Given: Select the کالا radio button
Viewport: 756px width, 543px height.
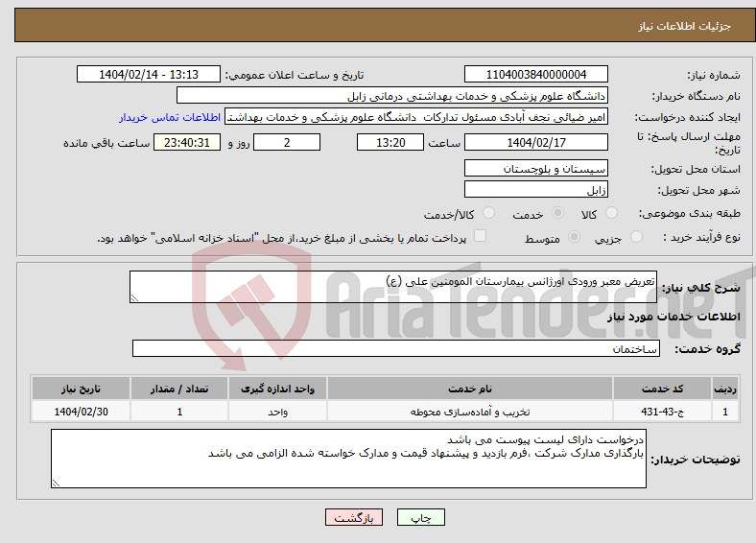Looking at the screenshot, I should click(x=611, y=213).
